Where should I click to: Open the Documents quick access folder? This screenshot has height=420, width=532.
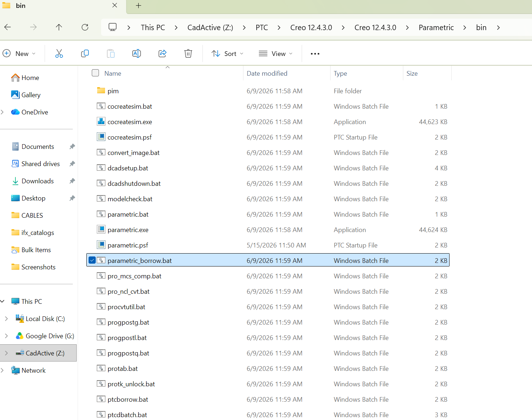point(33,146)
